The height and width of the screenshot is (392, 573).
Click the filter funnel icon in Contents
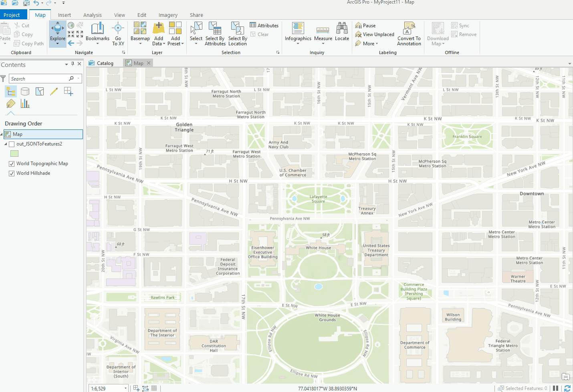click(x=3, y=79)
